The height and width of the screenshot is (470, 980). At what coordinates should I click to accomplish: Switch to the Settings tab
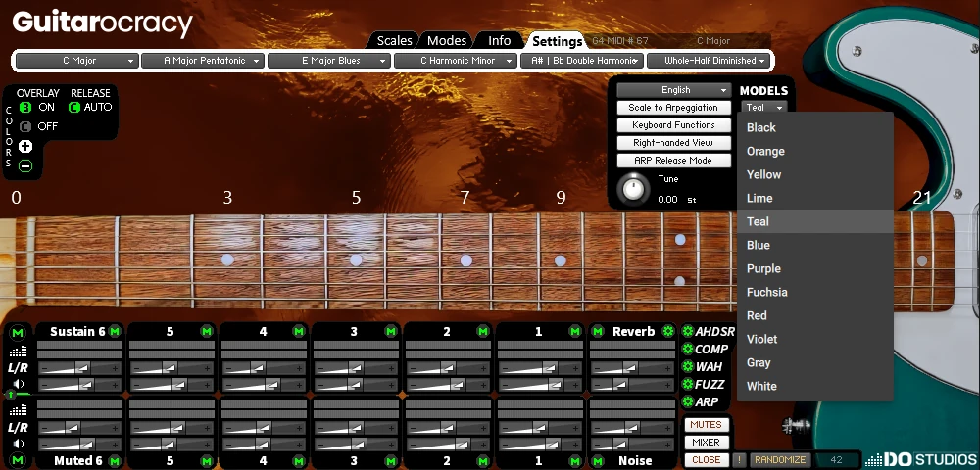pos(557,41)
